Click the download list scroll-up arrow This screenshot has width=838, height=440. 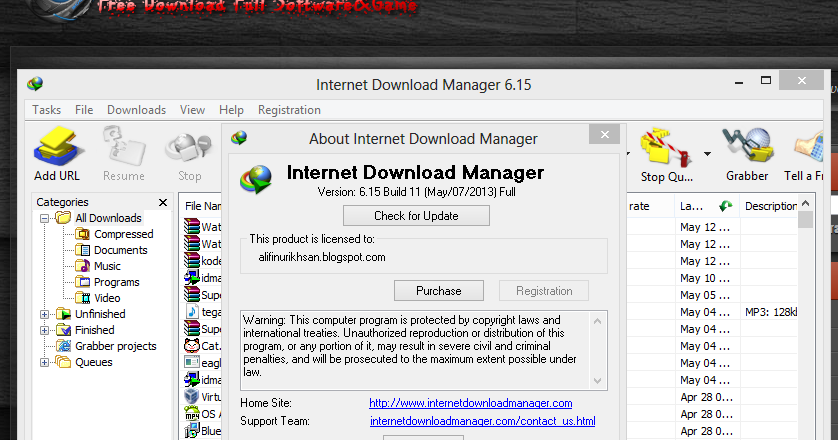[x=806, y=204]
